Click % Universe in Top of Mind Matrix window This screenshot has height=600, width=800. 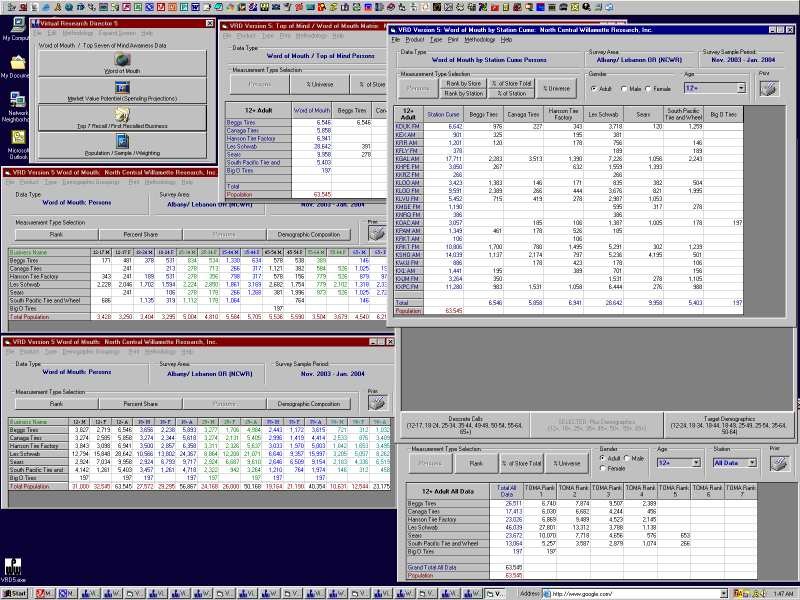319,84
